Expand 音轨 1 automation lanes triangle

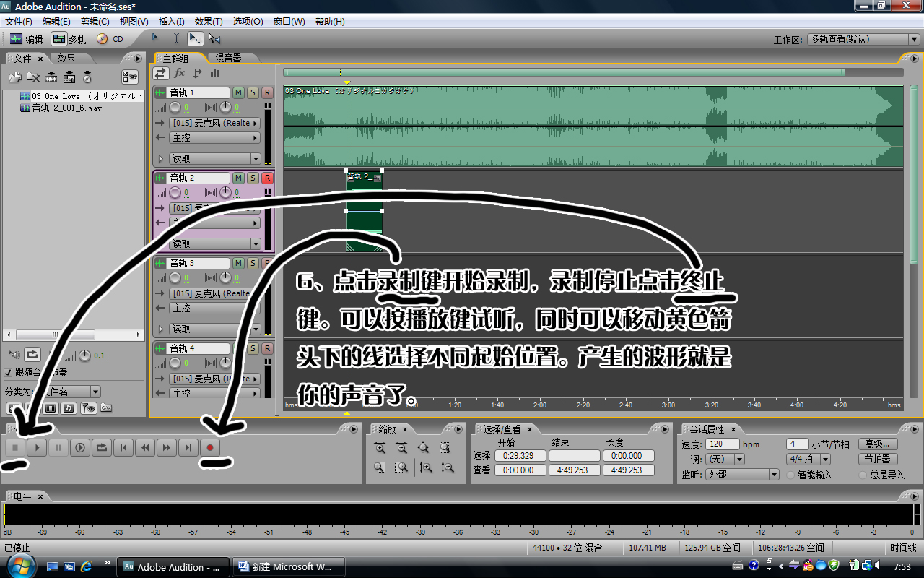tap(160, 158)
